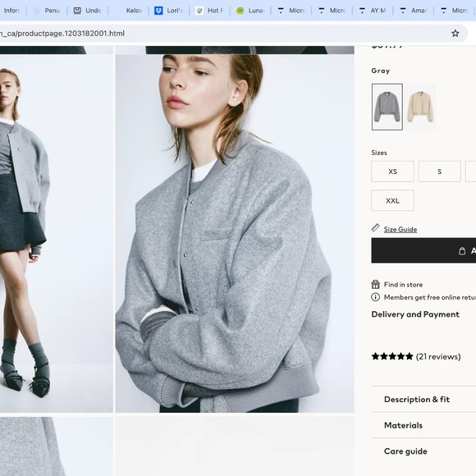
Task: Switch to the Unde browser tab
Action: (x=88, y=11)
